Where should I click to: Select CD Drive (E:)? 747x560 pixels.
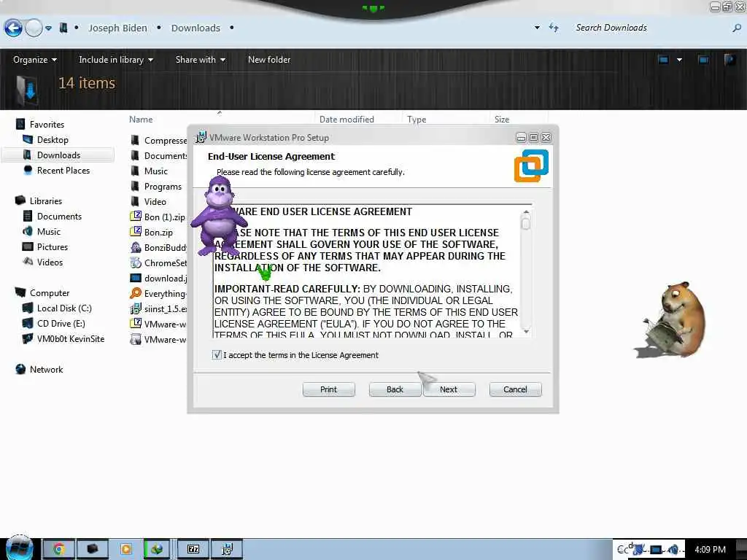click(x=61, y=323)
